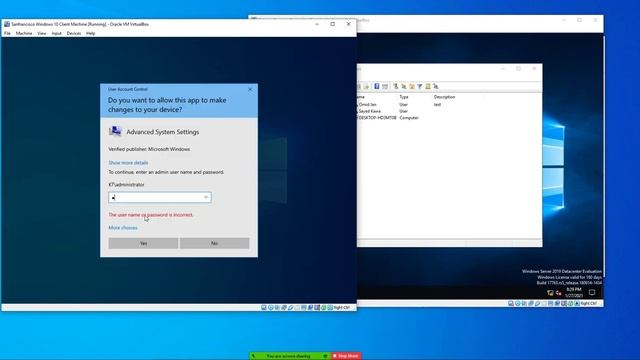
Task: Open the File menu in left VirtualBox window
Action: [x=7, y=33]
